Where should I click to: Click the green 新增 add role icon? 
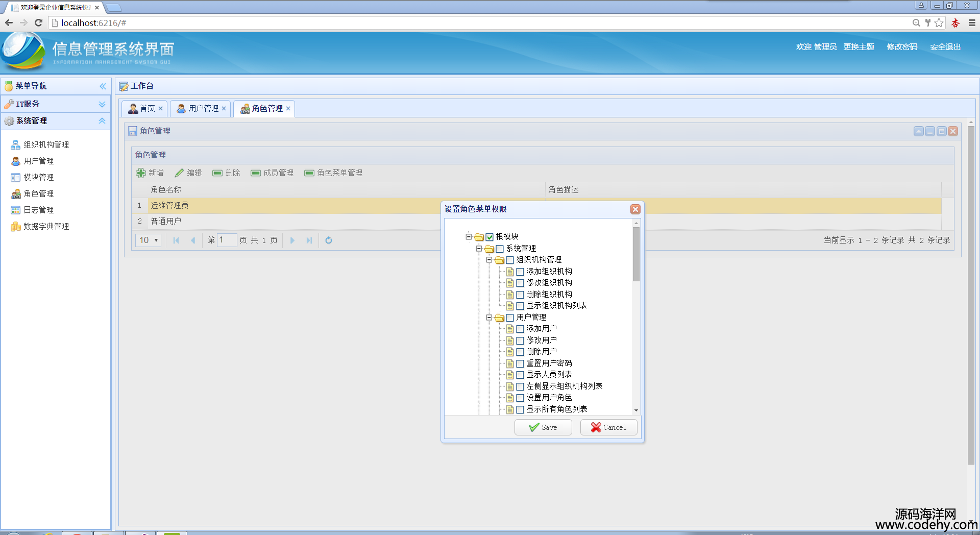(141, 173)
